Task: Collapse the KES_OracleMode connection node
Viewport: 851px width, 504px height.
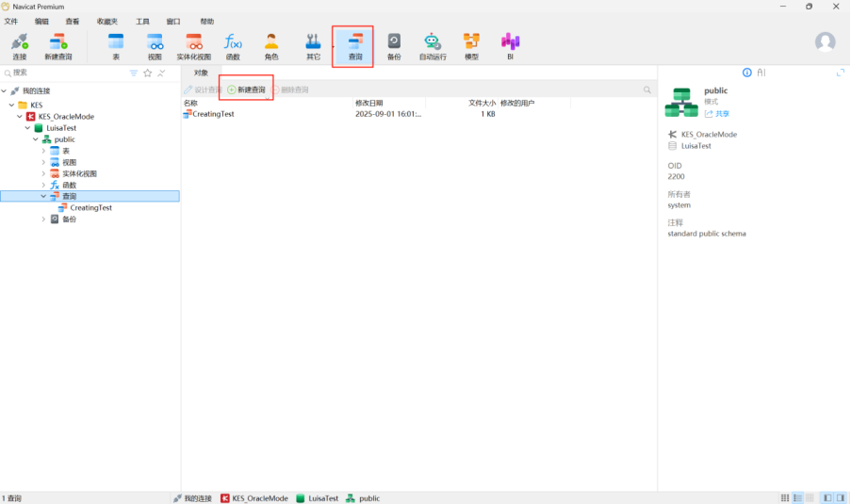Action: point(20,117)
